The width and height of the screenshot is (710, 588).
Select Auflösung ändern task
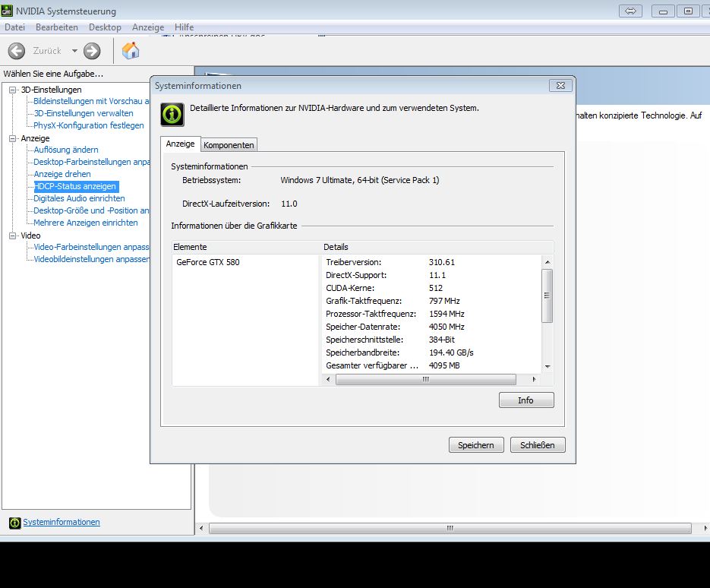click(x=66, y=150)
